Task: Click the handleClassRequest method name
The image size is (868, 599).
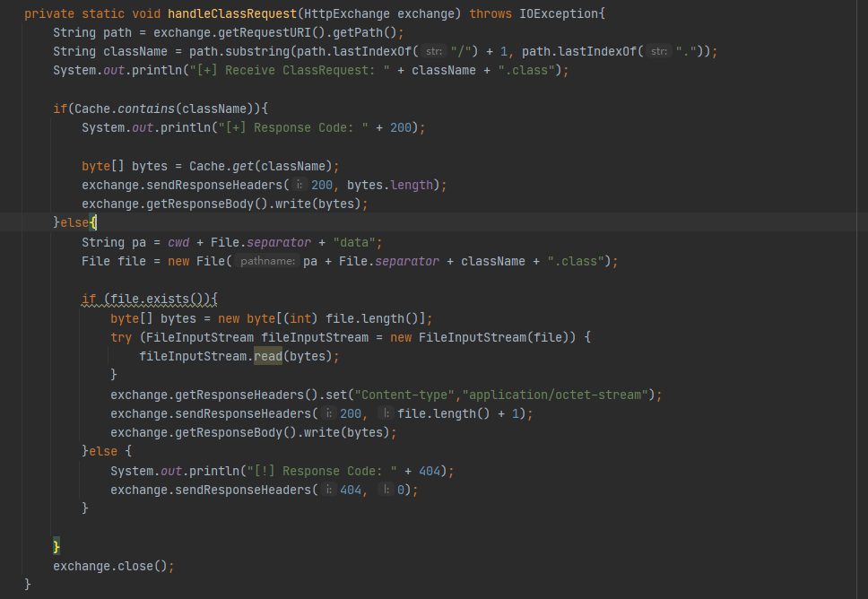Action: 232,13
